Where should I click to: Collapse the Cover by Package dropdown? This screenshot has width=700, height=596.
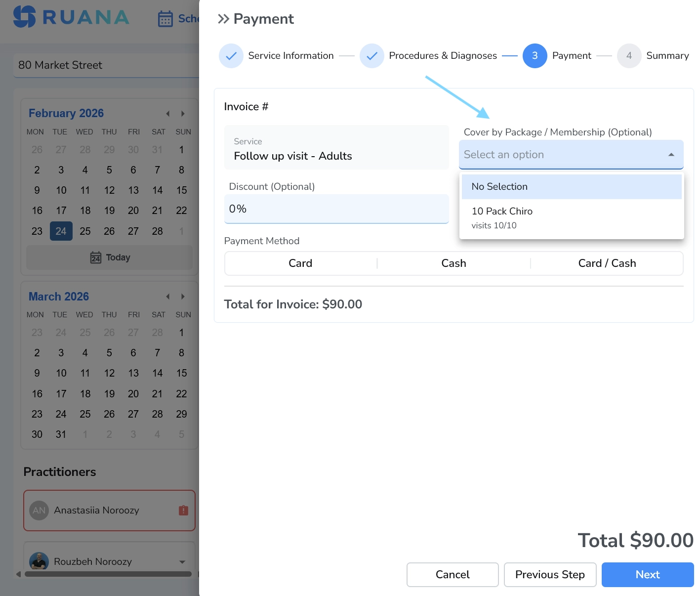click(x=671, y=155)
